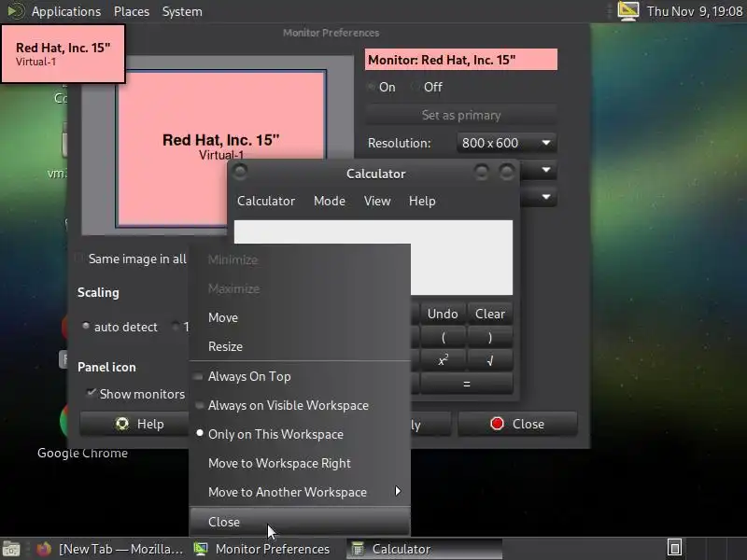This screenshot has height=560, width=747.
Task: Select Only on This Workspace
Action: 300,434
